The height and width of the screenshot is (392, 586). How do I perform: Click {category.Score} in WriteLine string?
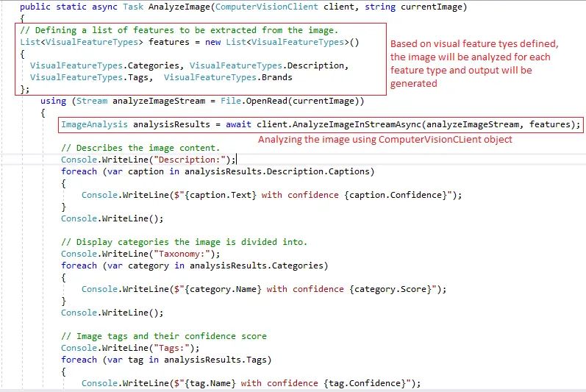pyautogui.click(x=390, y=289)
